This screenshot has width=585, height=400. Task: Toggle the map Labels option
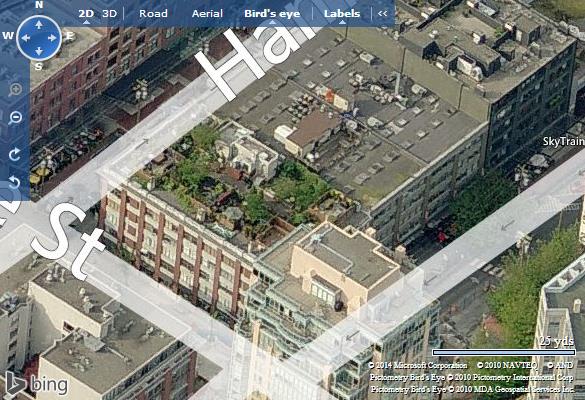(342, 14)
